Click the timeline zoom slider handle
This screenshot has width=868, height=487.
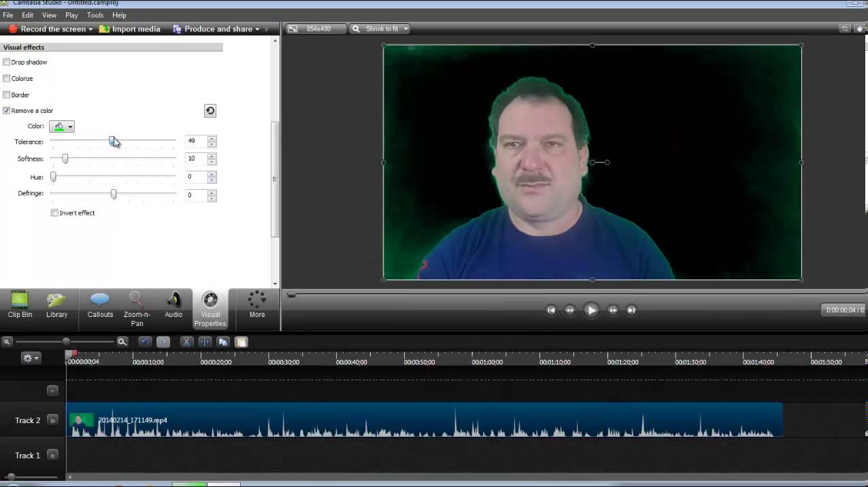pos(66,341)
